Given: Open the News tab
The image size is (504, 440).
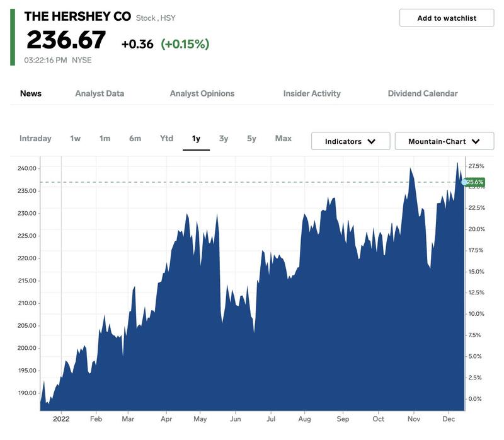Looking at the screenshot, I should (31, 93).
